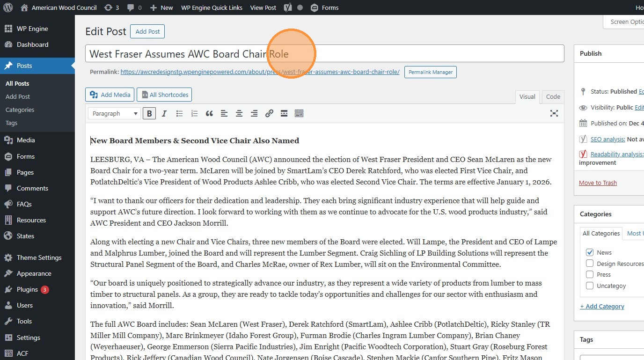Open Settings in the sidebar

[37, 338]
